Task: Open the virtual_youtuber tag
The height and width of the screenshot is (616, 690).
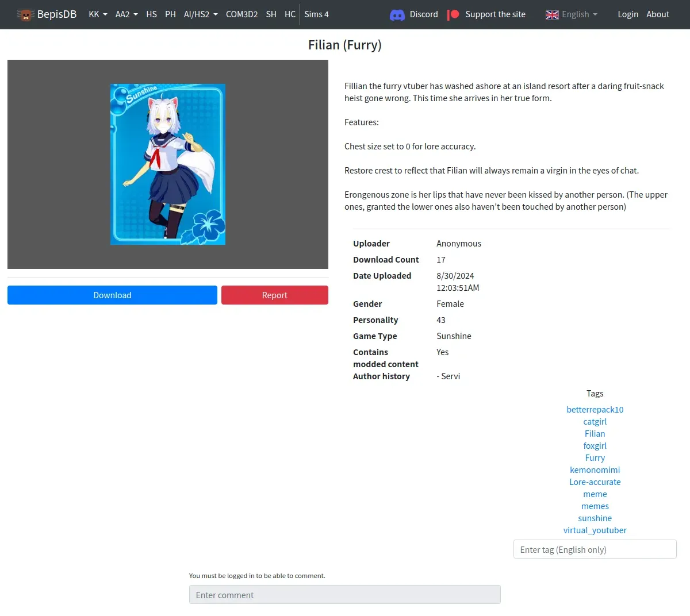Action: [x=595, y=530]
